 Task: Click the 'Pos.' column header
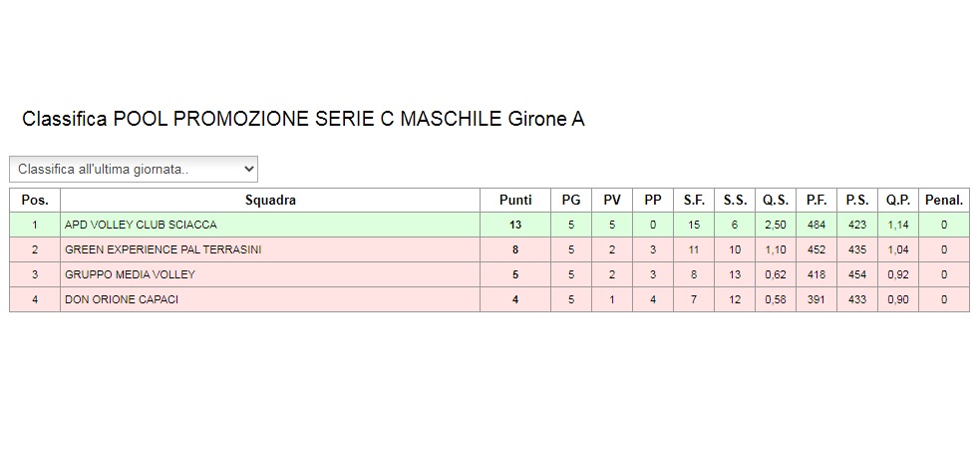(x=35, y=201)
